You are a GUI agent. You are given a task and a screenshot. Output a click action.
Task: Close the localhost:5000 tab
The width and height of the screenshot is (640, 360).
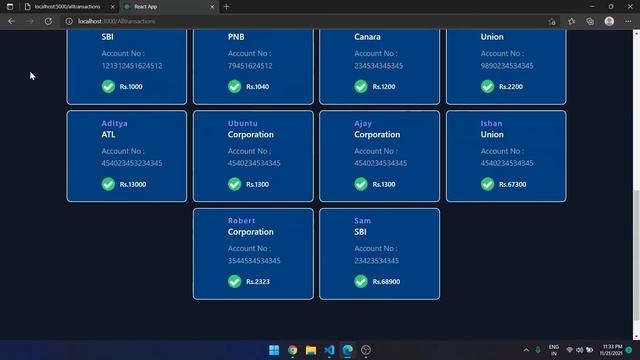(113, 7)
